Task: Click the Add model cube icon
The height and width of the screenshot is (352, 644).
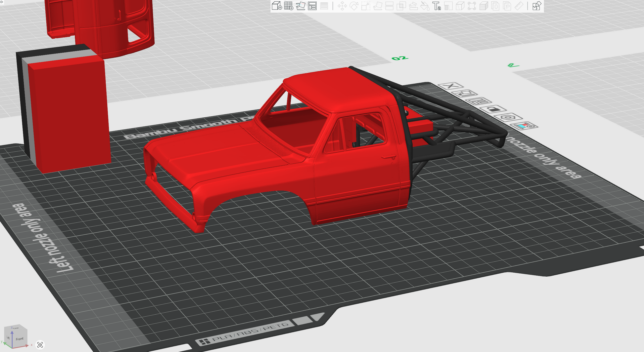Action: [276, 6]
